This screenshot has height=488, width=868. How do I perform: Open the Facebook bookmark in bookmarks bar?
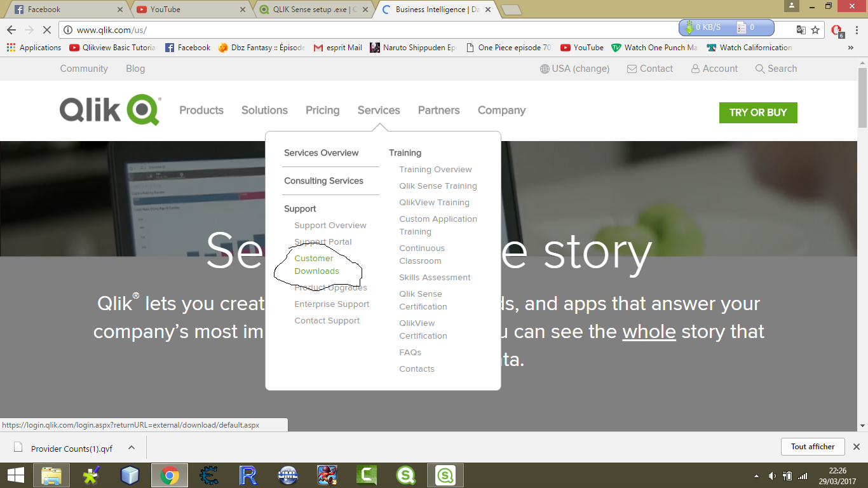pyautogui.click(x=187, y=48)
